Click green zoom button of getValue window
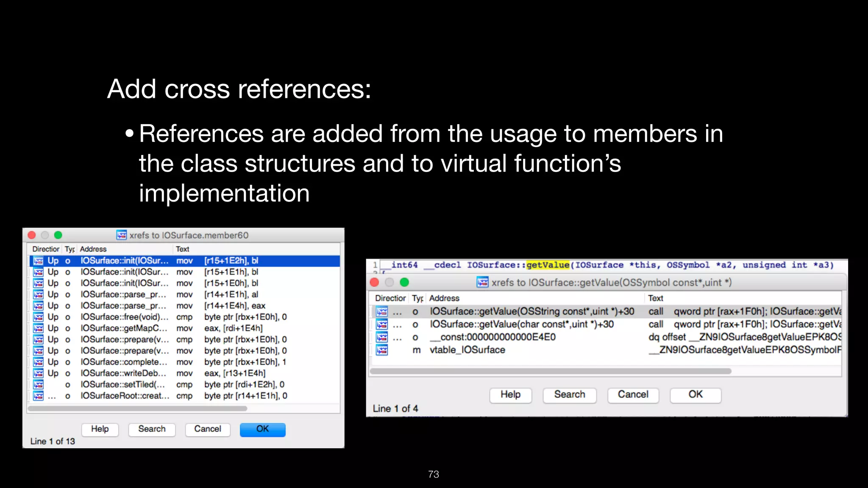The image size is (868, 488). [404, 282]
